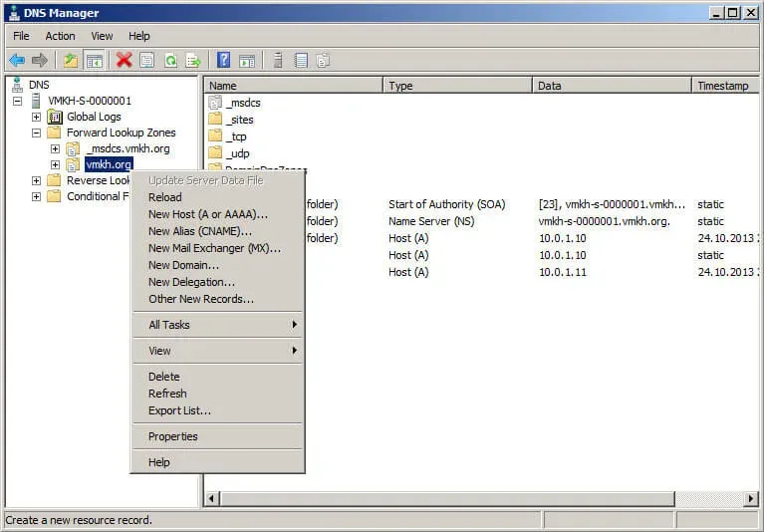Image resolution: width=764 pixels, height=532 pixels.
Task: Sort by the Data column header
Action: pos(612,86)
